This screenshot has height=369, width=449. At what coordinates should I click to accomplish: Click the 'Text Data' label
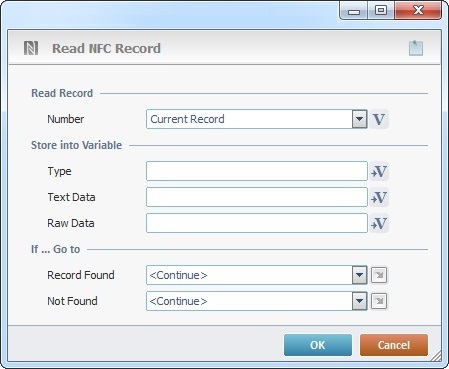coord(71,197)
